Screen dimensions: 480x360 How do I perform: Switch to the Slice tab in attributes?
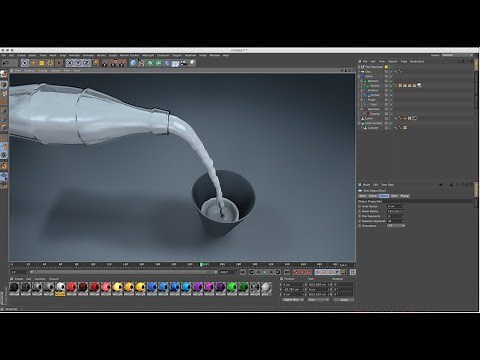pos(394,196)
